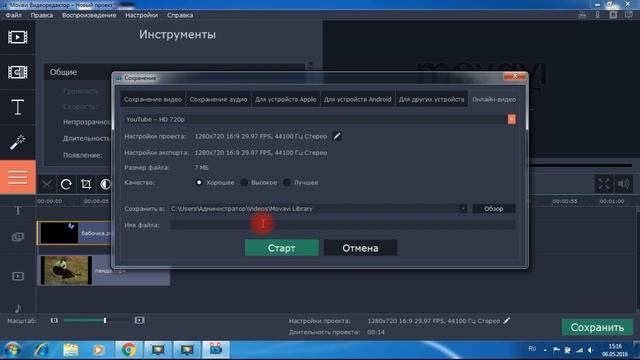
Task: Click the scissors cut tool
Action: coord(47,184)
